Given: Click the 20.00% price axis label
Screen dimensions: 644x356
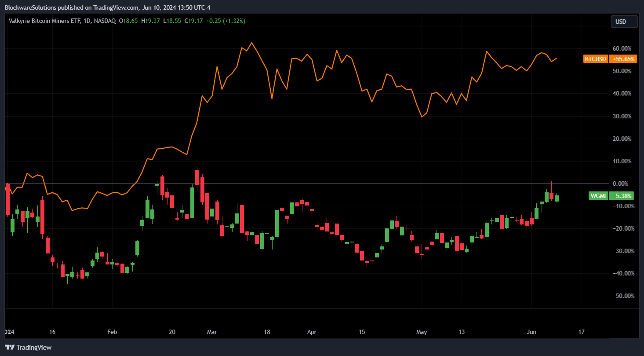Looking at the screenshot, I should (622, 139).
